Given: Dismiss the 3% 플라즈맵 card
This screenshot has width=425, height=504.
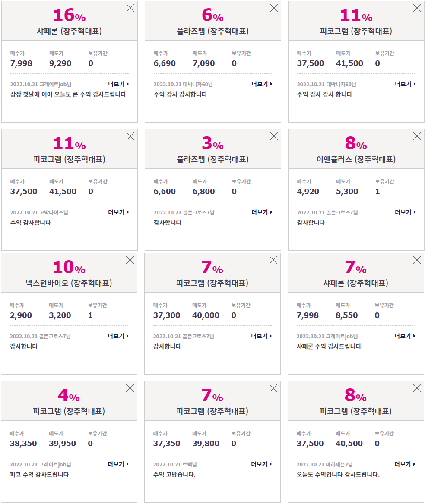Looking at the screenshot, I should (274, 136).
